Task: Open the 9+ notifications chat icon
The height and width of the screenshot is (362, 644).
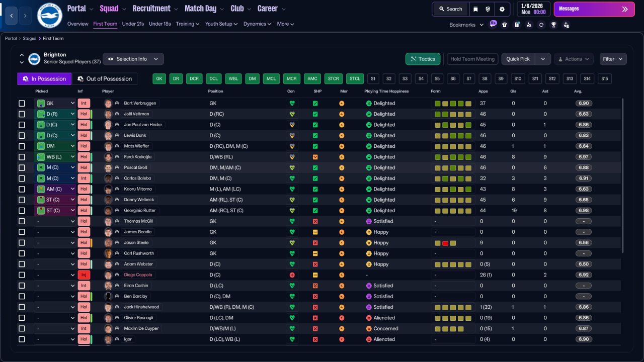Action: click(493, 24)
